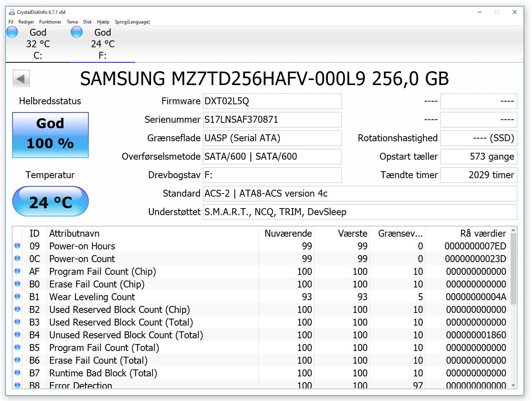Open the Tema menu
This screenshot has height=401, width=532.
[72, 22]
